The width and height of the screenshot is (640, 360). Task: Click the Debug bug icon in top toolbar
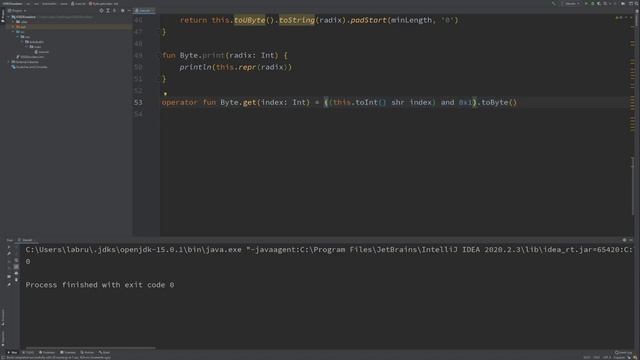(593, 4)
